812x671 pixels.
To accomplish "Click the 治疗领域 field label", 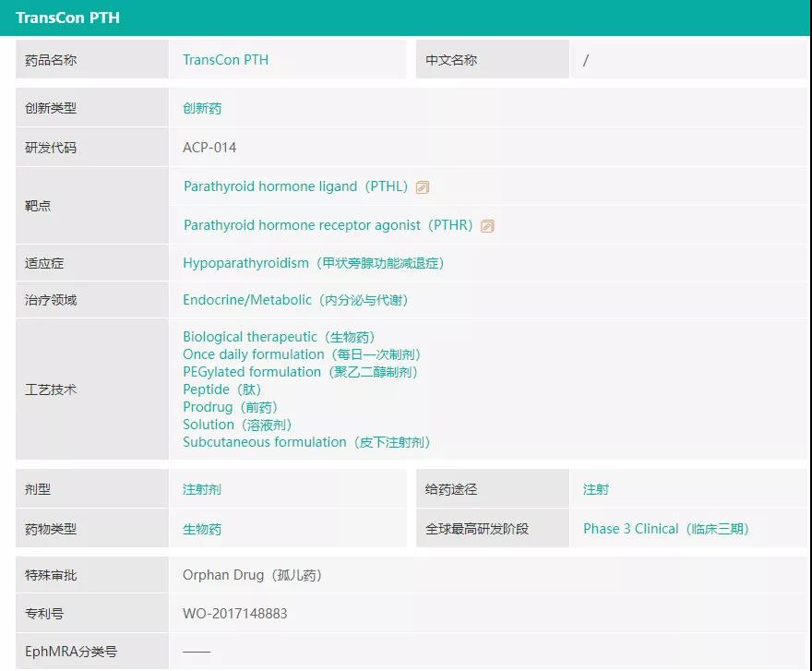I will pyautogui.click(x=51, y=300).
